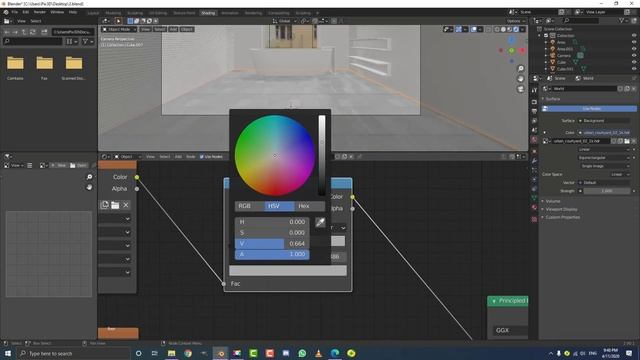Toggle X-ray mode in the viewport header
640x360 pixels.
[488, 29]
